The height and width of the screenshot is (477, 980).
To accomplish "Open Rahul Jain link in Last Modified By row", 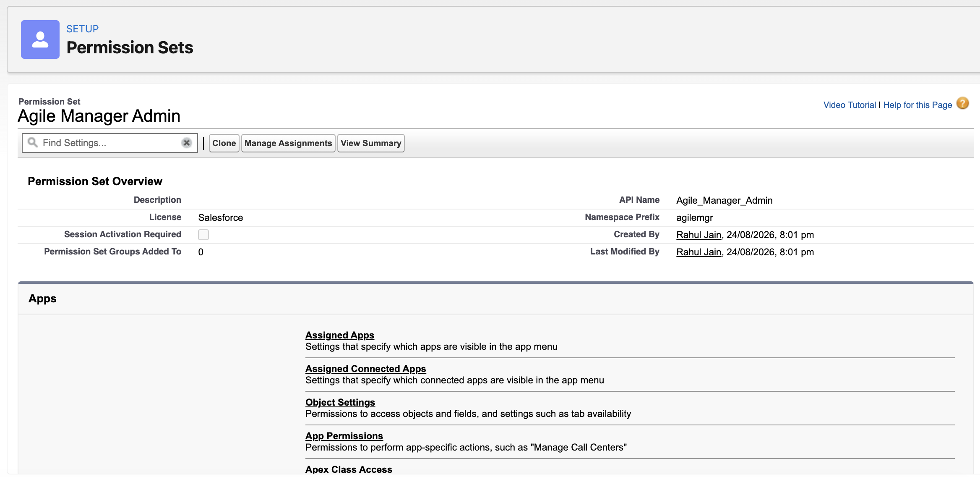I will tap(699, 252).
